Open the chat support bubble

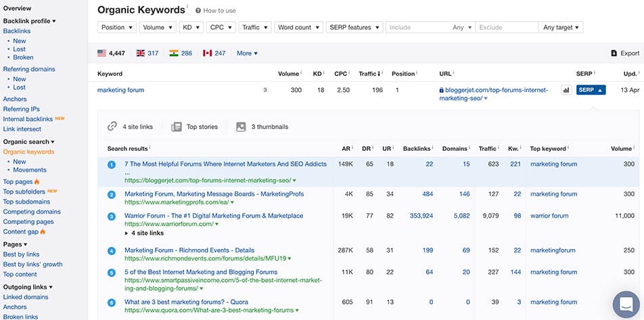626,304
